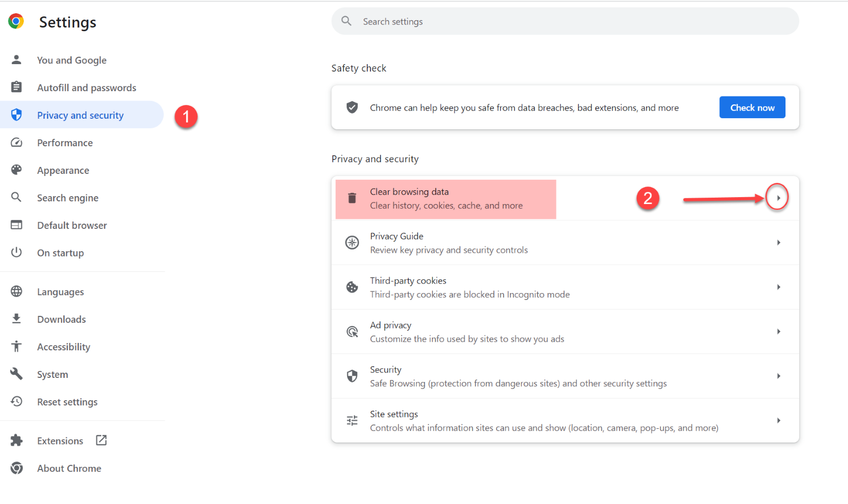The height and width of the screenshot is (504, 848).
Task: Click the download arrow icon in sidebar
Action: [x=16, y=319]
